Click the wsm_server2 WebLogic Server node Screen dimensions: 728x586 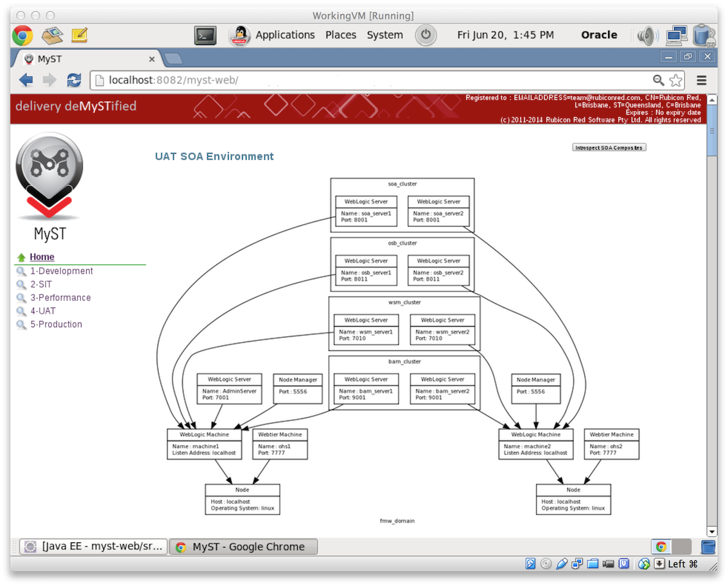[x=442, y=330]
